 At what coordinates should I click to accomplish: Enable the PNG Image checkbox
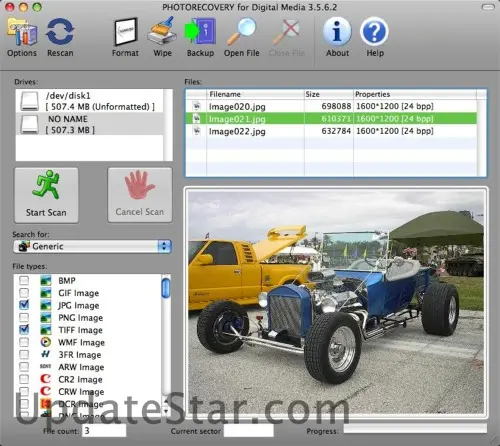pos(24,318)
